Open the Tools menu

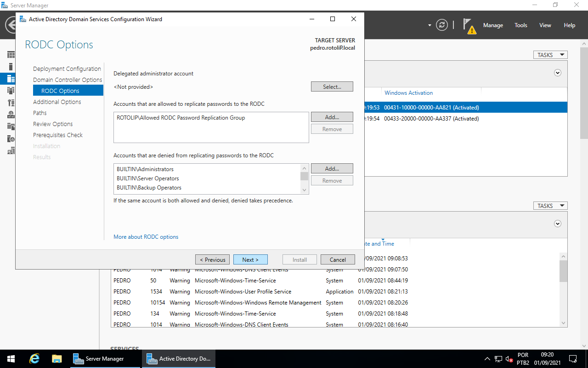point(520,25)
